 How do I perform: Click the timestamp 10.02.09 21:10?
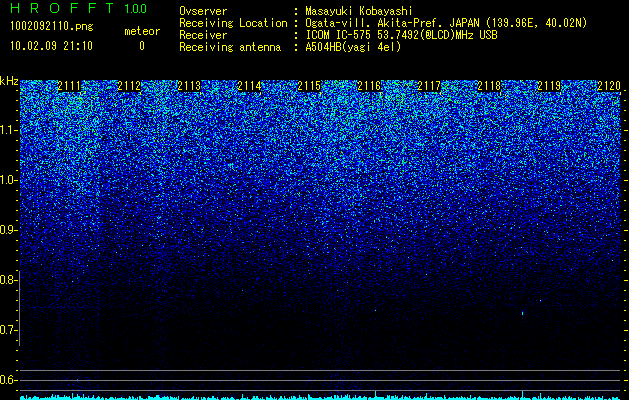click(51, 46)
